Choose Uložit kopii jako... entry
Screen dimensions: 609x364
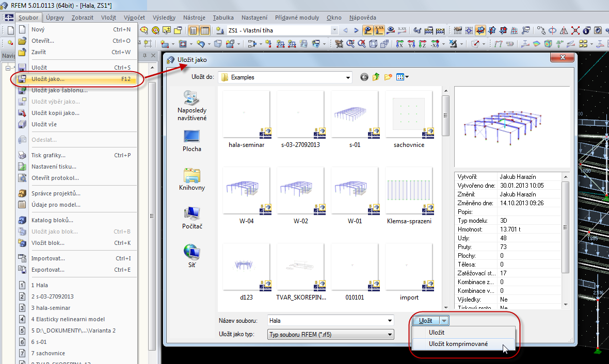tap(76, 113)
